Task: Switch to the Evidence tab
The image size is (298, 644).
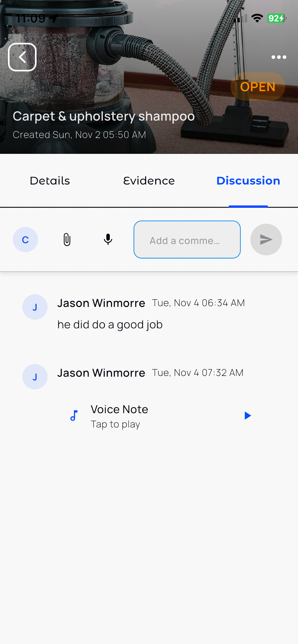Action: pos(149,181)
